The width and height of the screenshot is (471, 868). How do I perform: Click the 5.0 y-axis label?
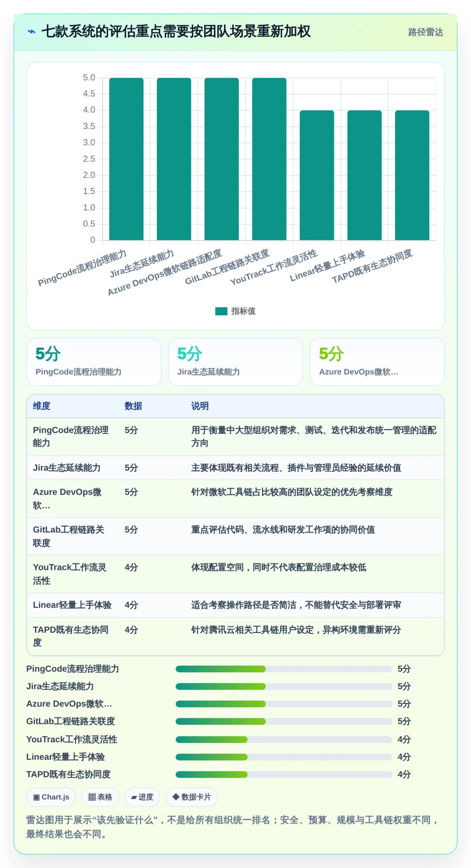pyautogui.click(x=89, y=78)
